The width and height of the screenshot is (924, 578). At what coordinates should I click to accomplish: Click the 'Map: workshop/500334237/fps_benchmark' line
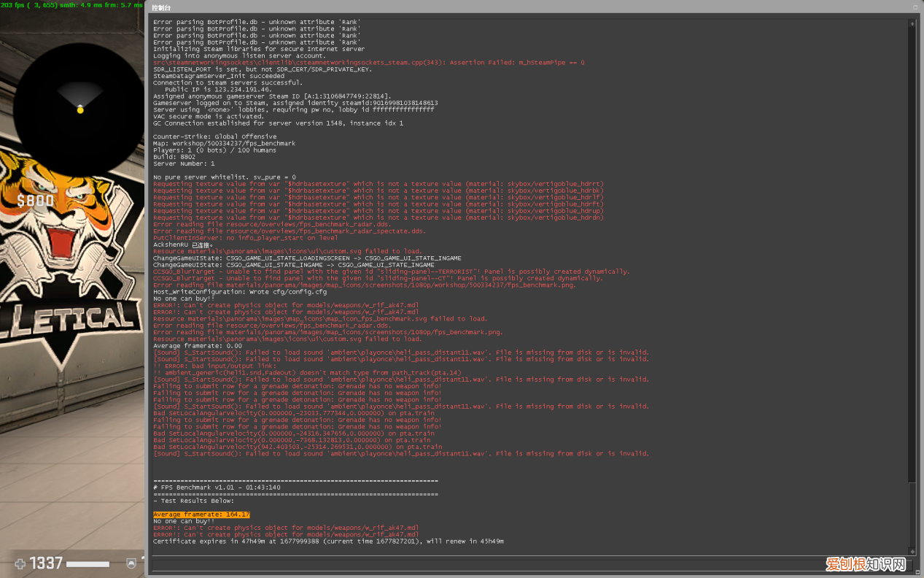[x=224, y=143]
